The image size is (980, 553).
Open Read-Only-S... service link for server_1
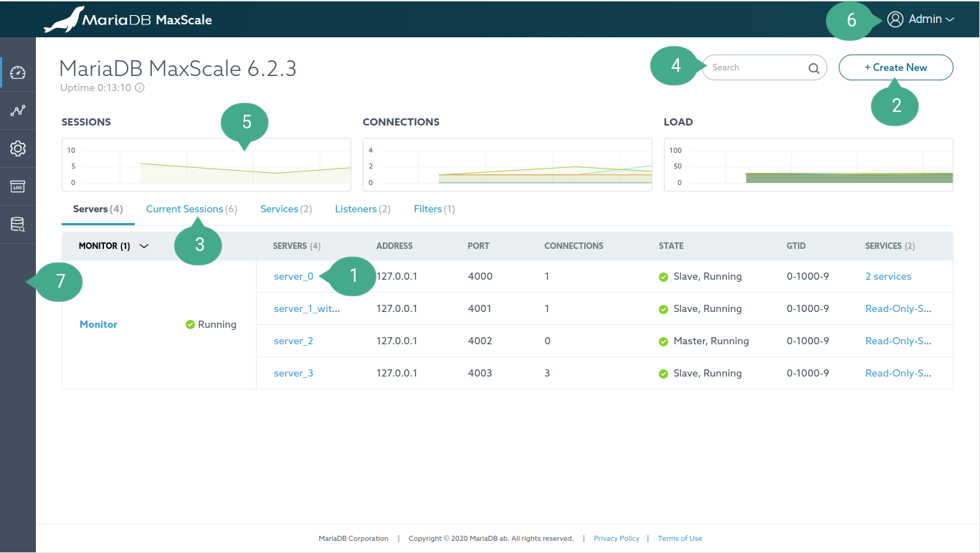(898, 308)
